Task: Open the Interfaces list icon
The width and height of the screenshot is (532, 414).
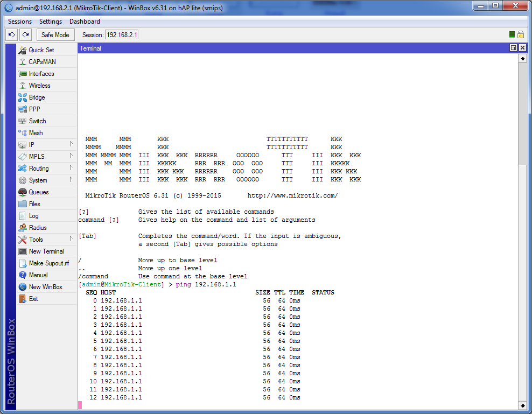Action: [23, 74]
